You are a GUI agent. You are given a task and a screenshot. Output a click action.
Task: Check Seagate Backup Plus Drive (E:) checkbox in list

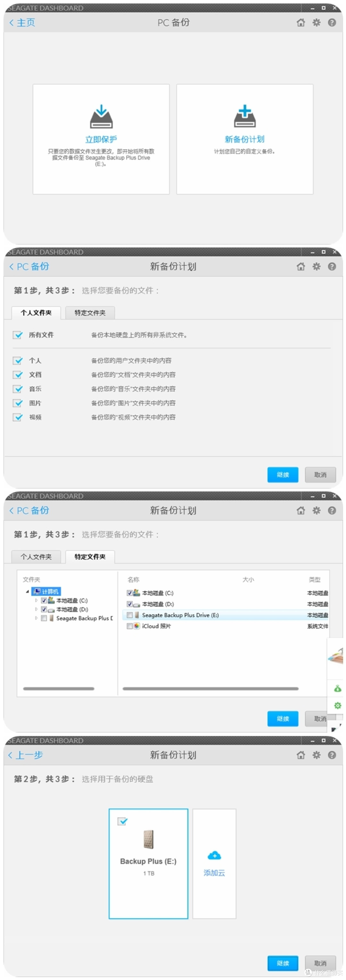(130, 615)
